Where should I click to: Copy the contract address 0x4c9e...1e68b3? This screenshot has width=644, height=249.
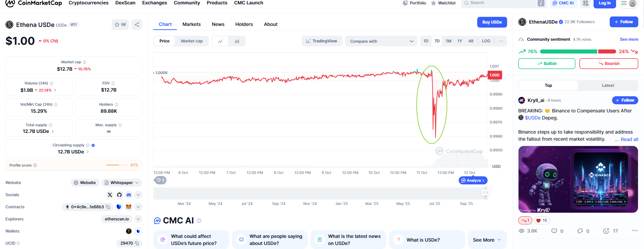click(108, 207)
